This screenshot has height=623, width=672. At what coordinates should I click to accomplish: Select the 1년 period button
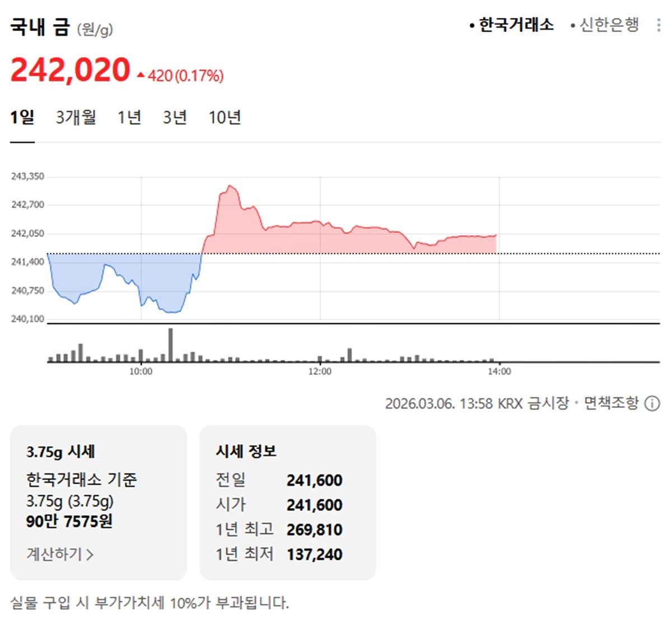[x=129, y=117]
